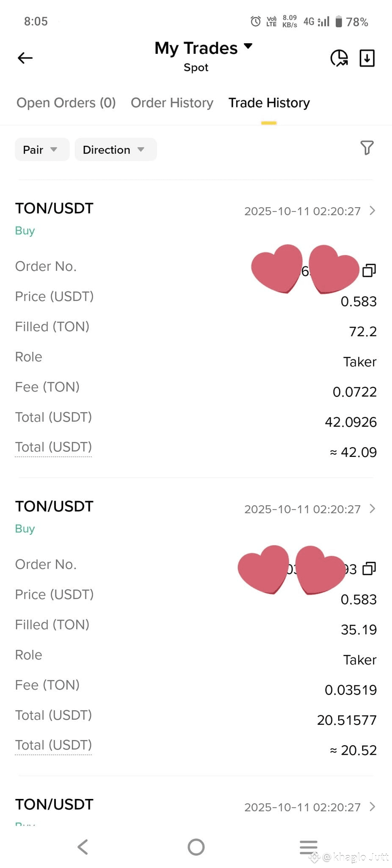Tap the back arrow icon
The height and width of the screenshot is (868, 392).
[25, 58]
